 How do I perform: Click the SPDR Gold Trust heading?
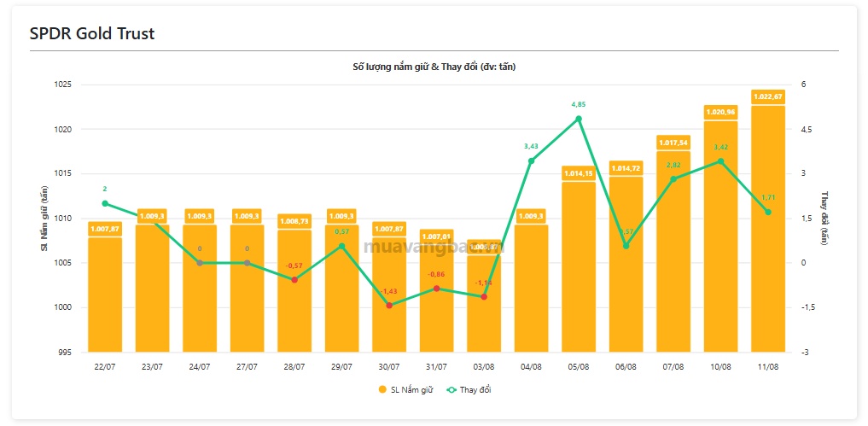click(x=92, y=33)
